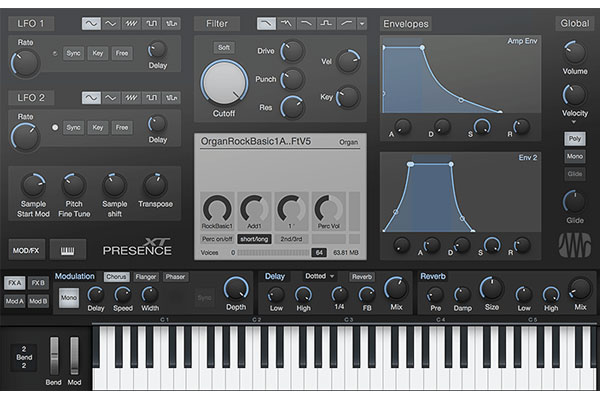600x400 pixels.
Task: Click the short/long button
Action: (x=254, y=239)
